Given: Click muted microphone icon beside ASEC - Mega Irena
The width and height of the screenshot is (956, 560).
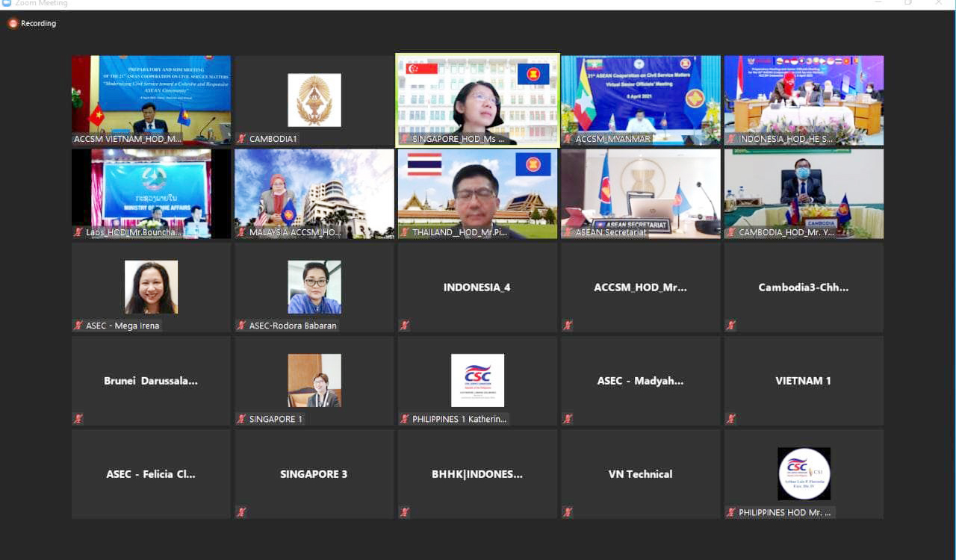Looking at the screenshot, I should point(78,326).
